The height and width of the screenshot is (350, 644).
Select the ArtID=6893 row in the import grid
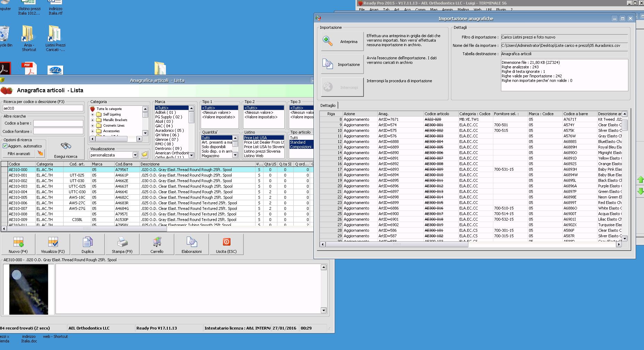click(471, 169)
